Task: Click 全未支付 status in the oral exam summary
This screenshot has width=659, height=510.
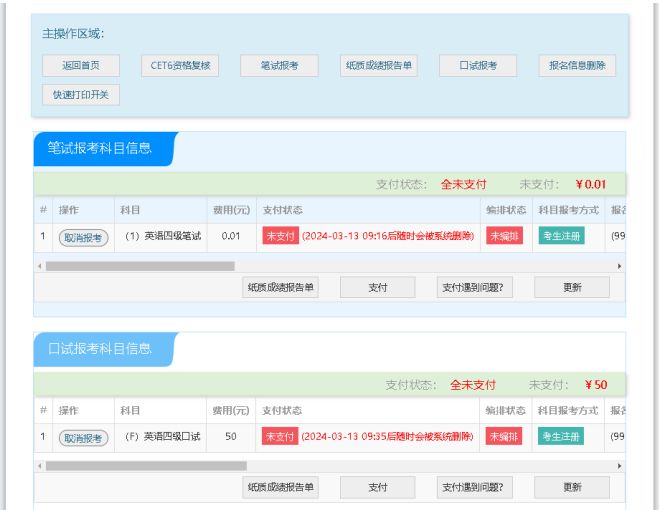Action: tap(473, 385)
